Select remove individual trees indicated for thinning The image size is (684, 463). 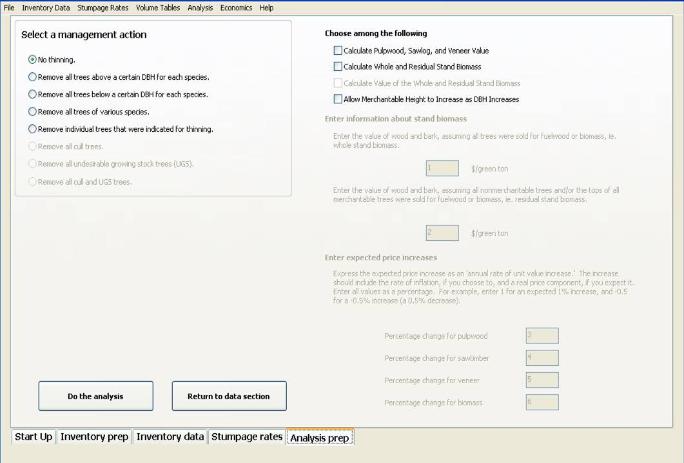[33, 129]
